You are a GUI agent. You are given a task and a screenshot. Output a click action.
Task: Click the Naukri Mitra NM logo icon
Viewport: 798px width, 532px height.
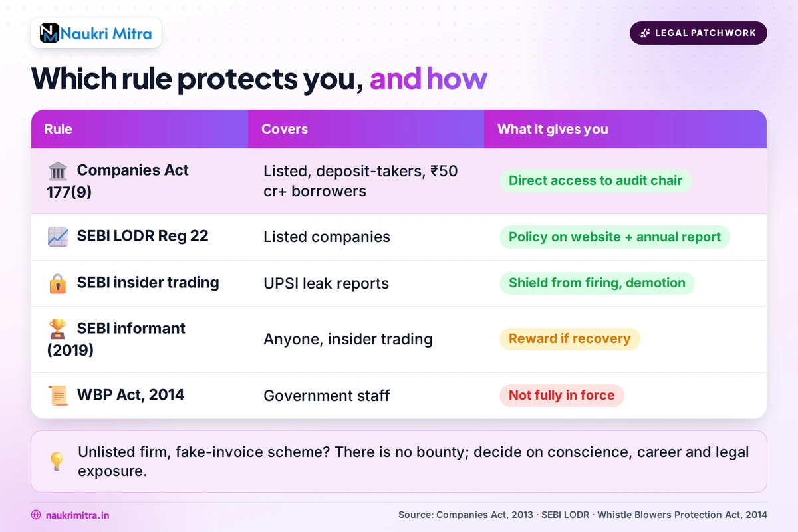pos(50,33)
